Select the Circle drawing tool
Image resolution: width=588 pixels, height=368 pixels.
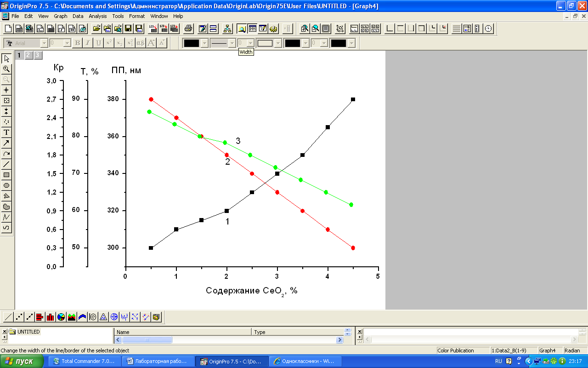point(6,185)
